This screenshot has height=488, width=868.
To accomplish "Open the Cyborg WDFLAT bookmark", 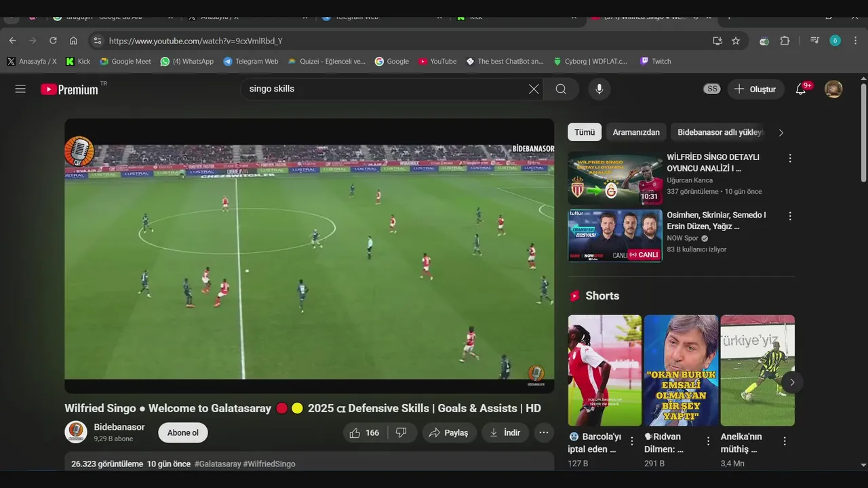I will (591, 61).
